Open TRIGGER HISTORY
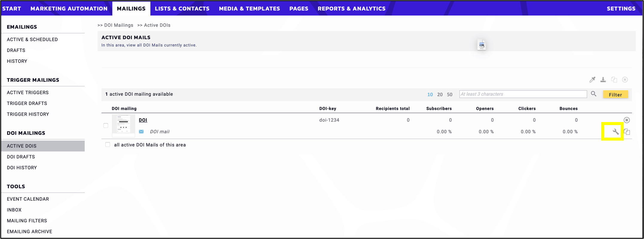The height and width of the screenshot is (239, 644). click(x=28, y=114)
